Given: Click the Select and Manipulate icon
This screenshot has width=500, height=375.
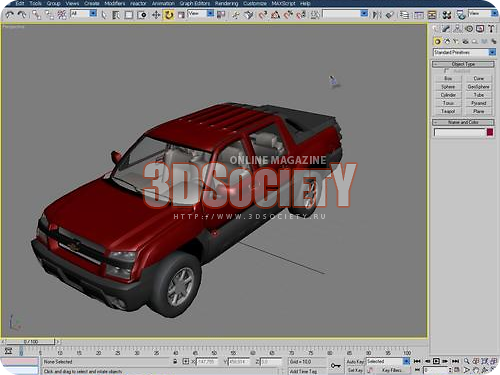Looking at the screenshot, I should coord(236,15).
